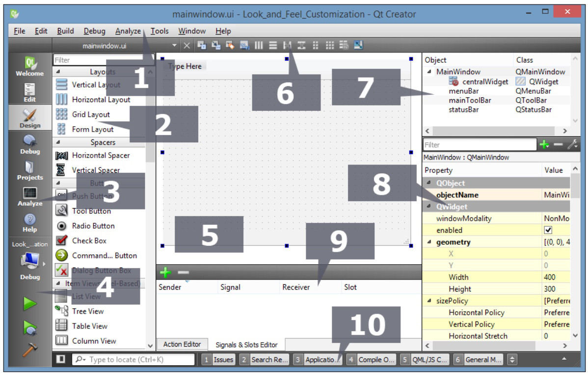588x375 pixels.
Task: Toggle the enabled property checkbox
Action: (x=548, y=230)
